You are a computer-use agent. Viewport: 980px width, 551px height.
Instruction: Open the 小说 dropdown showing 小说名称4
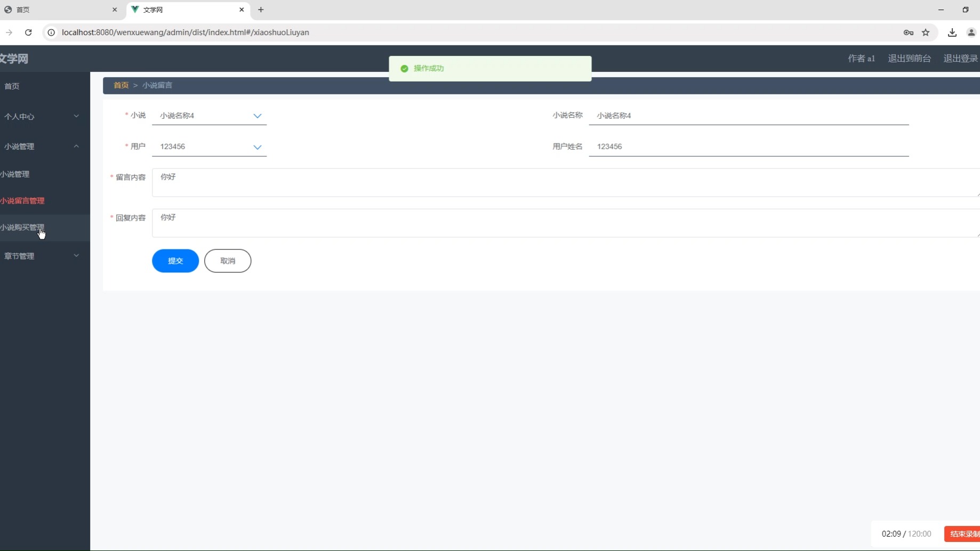click(209, 116)
